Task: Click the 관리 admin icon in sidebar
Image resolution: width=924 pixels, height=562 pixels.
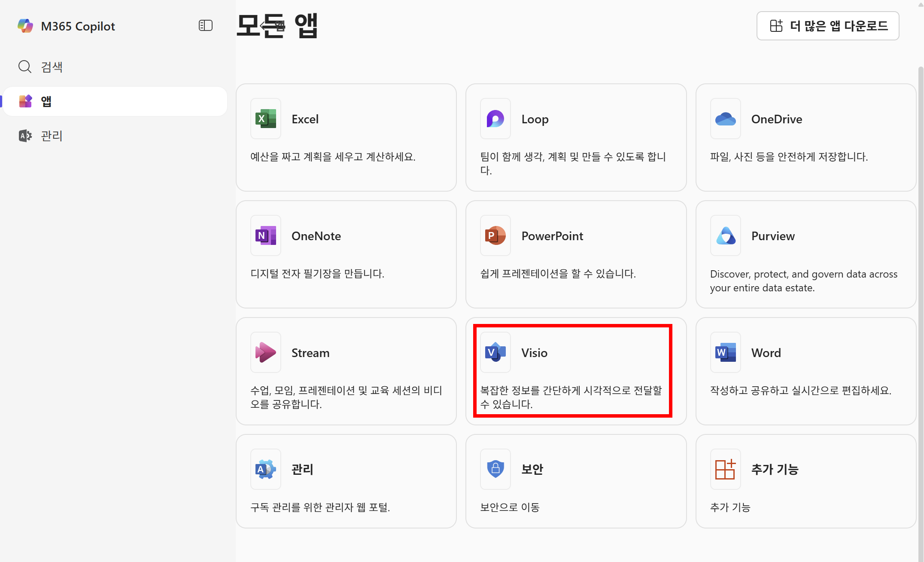Action: click(25, 136)
